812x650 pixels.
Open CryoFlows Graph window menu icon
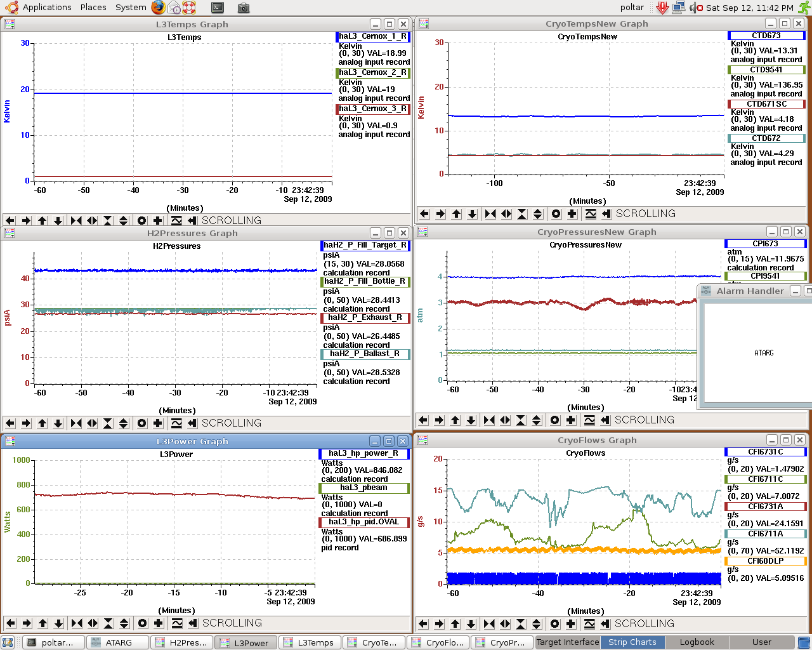point(423,440)
